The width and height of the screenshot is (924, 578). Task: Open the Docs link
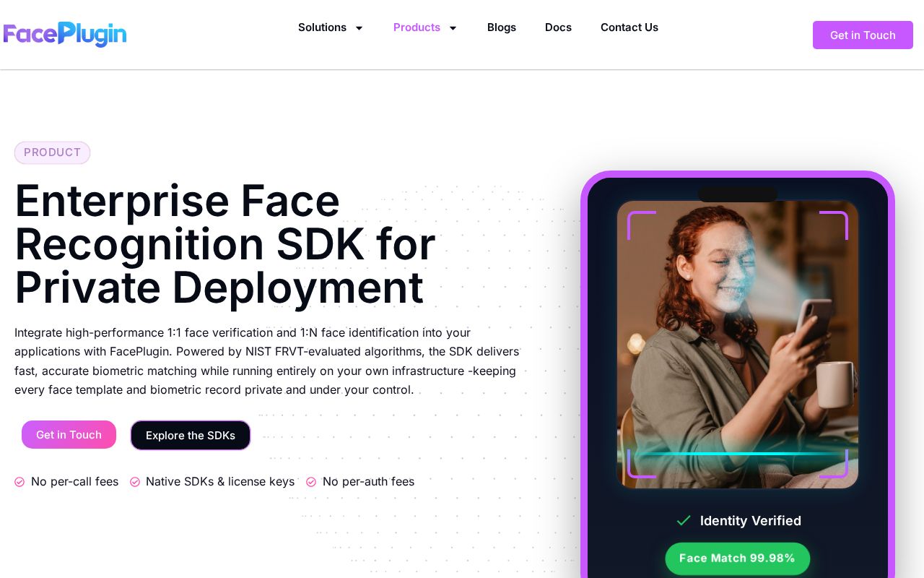(x=558, y=27)
